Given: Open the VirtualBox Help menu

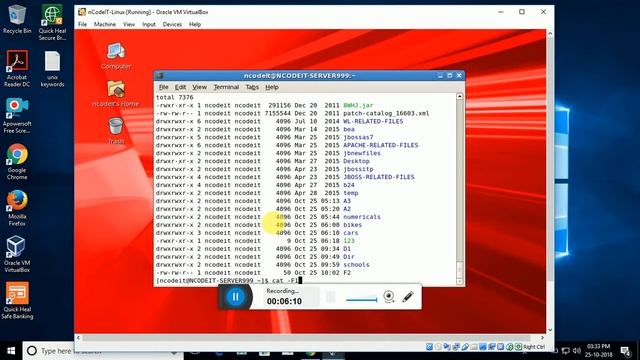Looking at the screenshot, I should 195,24.
